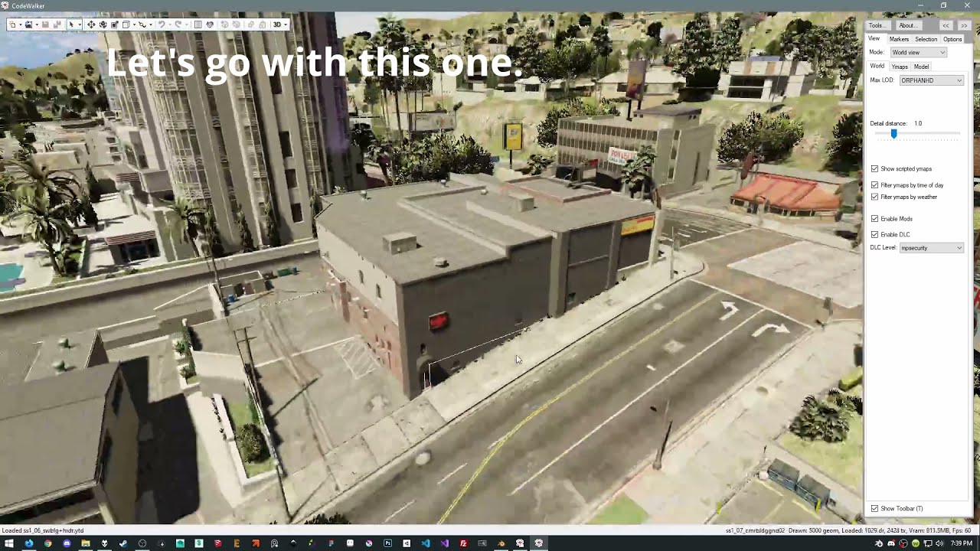Click the taskbar clock showing 7:39 PM
Viewport: 980px width, 551px height.
(962, 543)
